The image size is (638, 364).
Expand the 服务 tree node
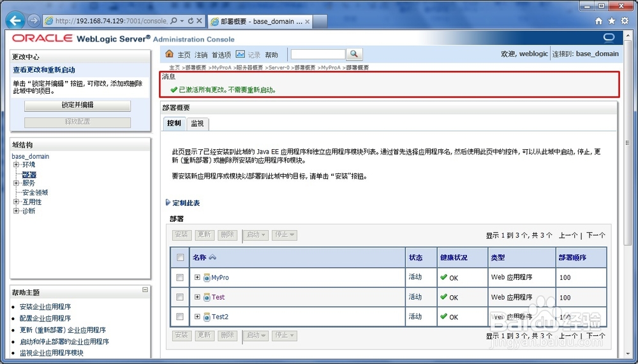tap(17, 183)
